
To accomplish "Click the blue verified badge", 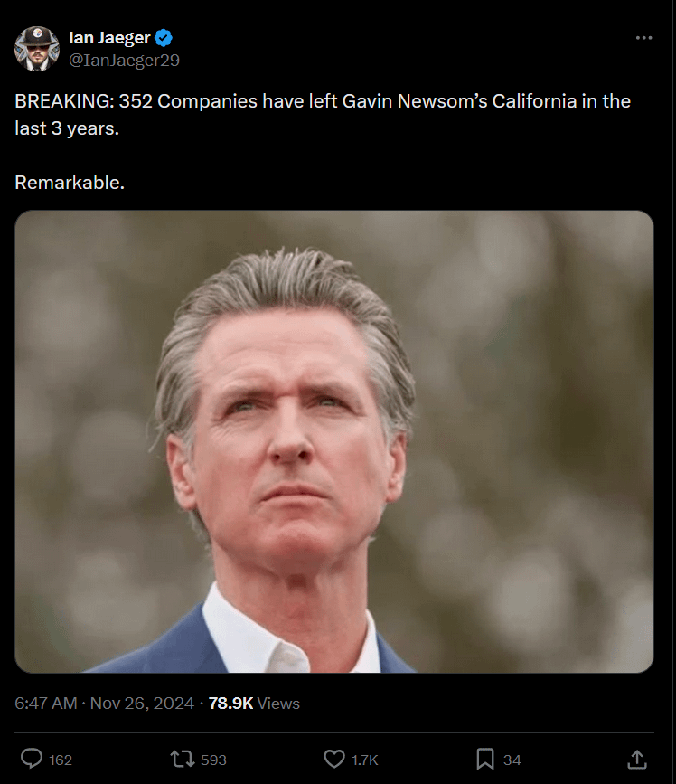I will [164, 37].
